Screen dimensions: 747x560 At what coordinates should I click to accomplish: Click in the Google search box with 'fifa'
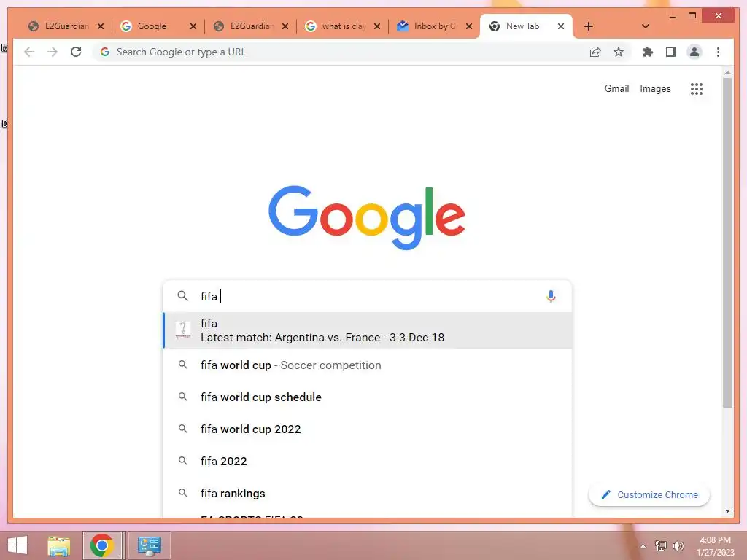click(x=367, y=296)
